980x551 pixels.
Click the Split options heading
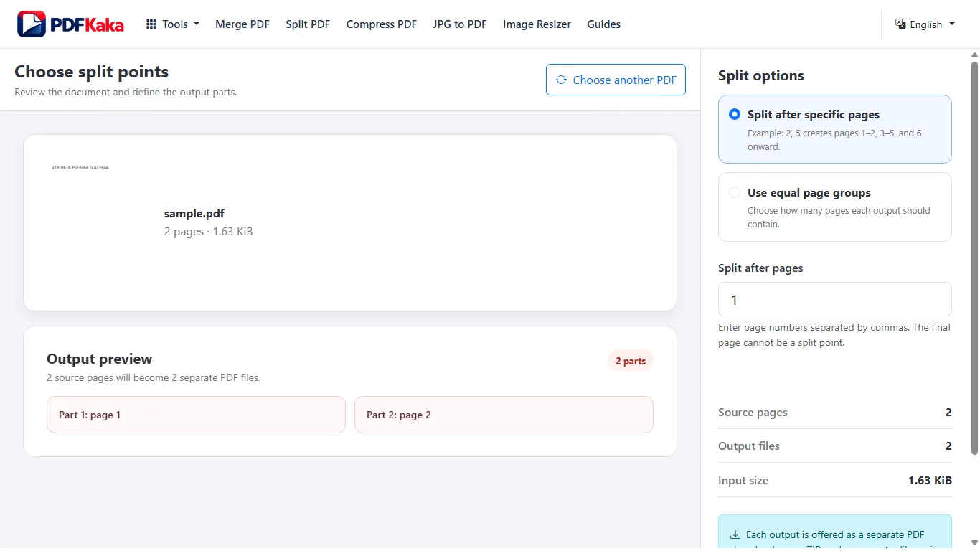click(x=760, y=76)
